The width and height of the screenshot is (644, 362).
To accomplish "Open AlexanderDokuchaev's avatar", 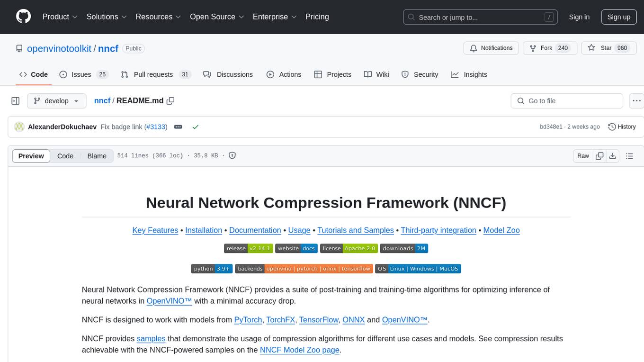I will tap(19, 127).
